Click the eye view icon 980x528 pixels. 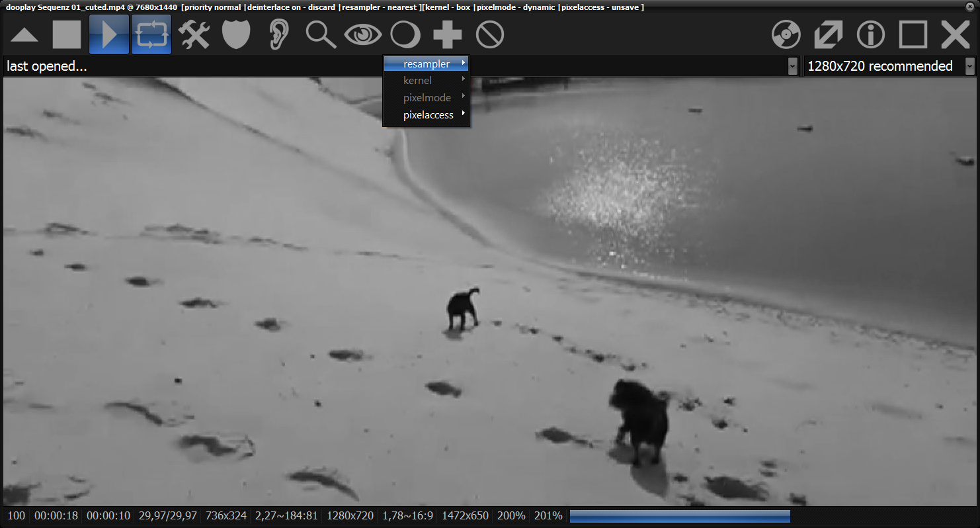(x=363, y=34)
